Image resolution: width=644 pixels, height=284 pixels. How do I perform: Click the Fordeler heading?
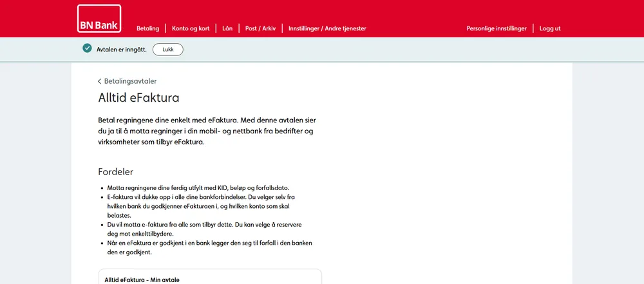point(115,172)
